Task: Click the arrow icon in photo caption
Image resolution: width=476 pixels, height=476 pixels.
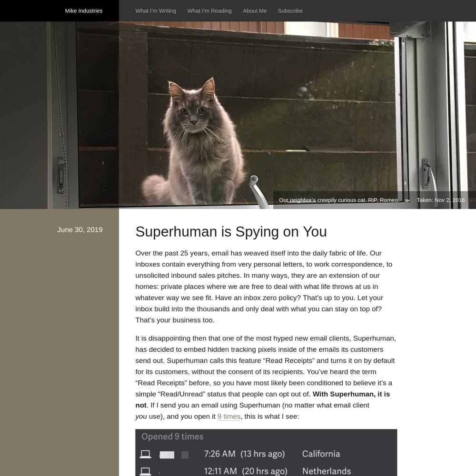Action: 407,200
